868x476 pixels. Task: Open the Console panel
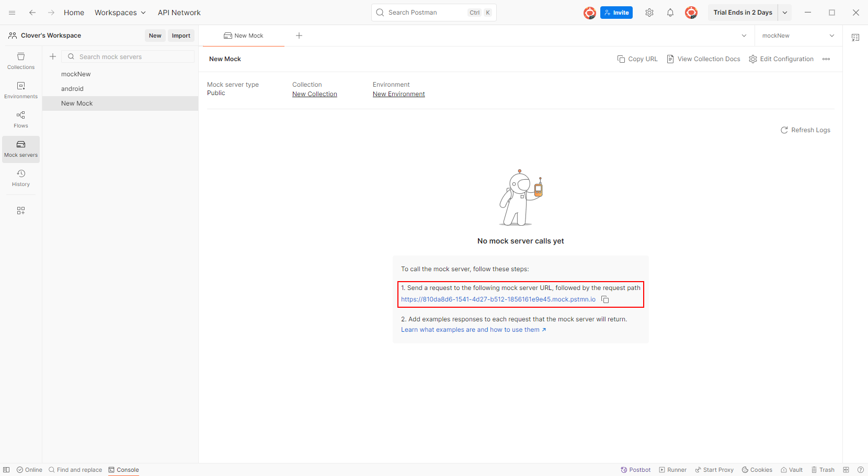124,470
